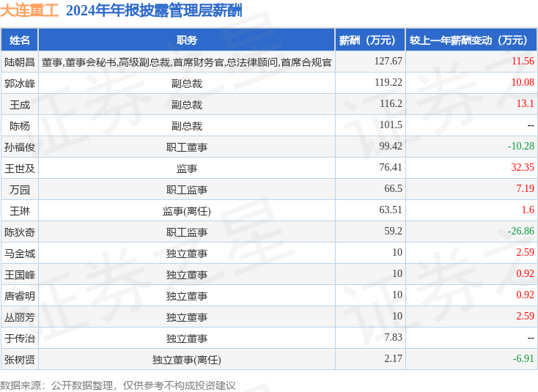The height and width of the screenshot is (392, 538).
Task: Select the name cell 王国峰
Action: 20,275
